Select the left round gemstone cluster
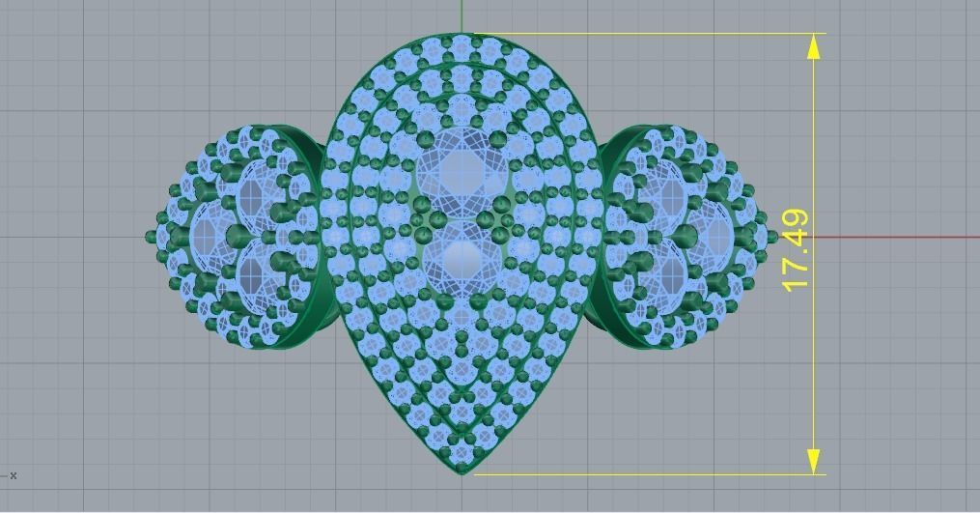This screenshot has height=513, width=980. 238,237
